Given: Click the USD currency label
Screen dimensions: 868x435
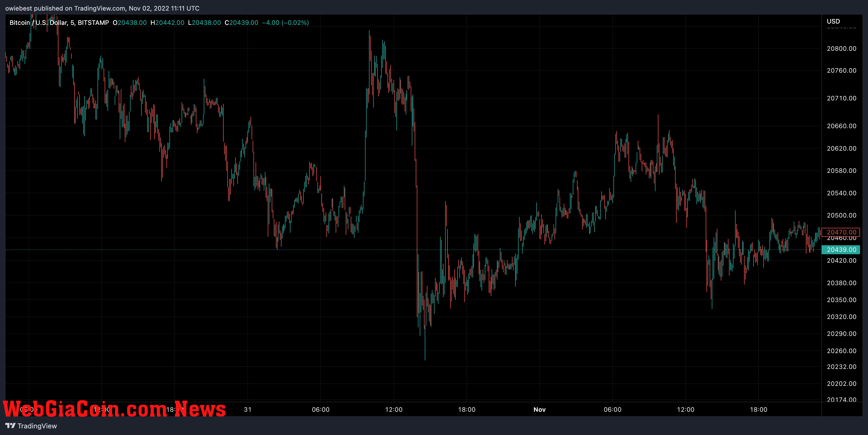Looking at the screenshot, I should 833,21.
